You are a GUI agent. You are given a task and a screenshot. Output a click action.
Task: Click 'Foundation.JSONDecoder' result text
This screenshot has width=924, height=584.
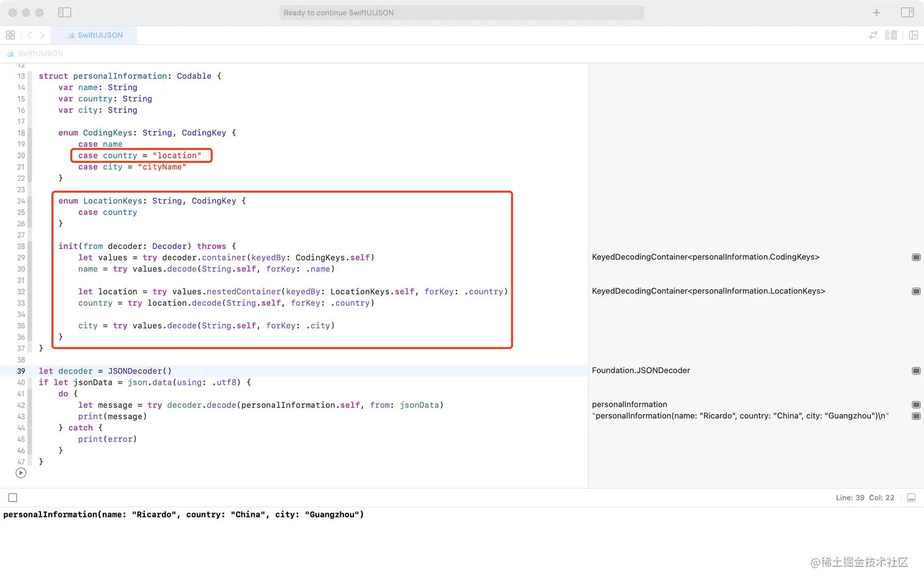(641, 371)
